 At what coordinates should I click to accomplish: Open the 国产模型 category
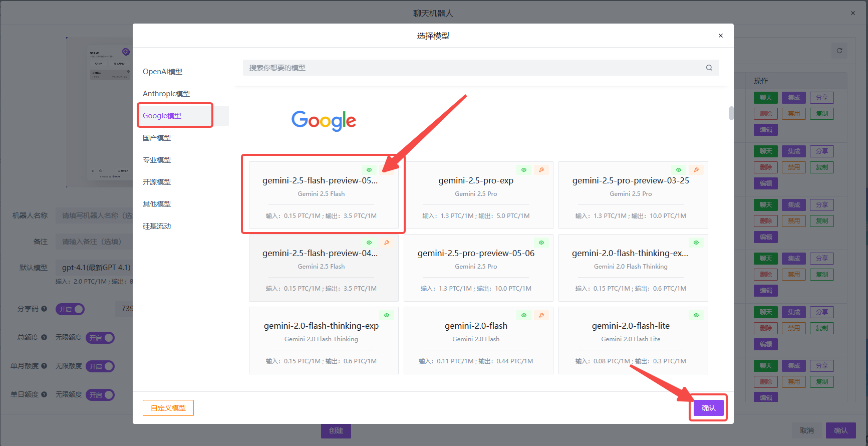point(157,138)
